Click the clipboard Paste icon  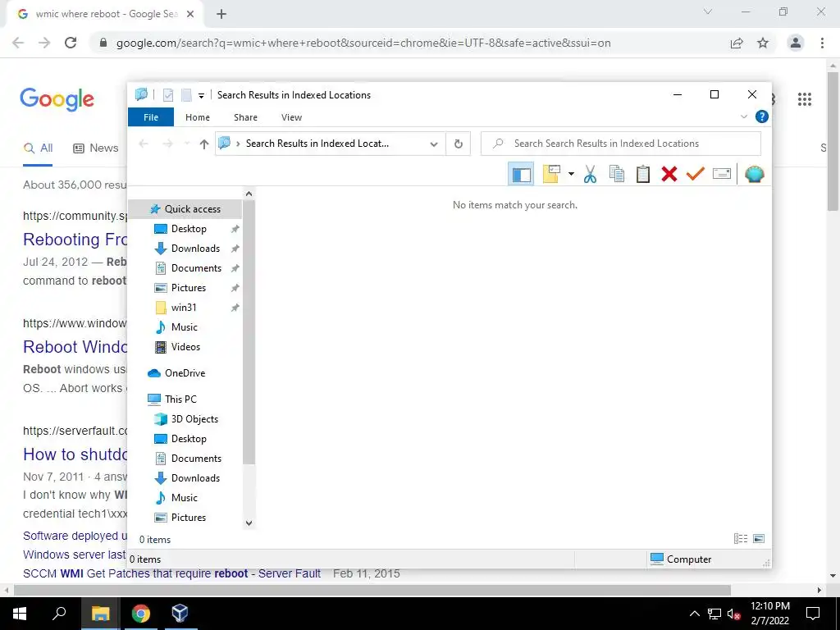[643, 174]
